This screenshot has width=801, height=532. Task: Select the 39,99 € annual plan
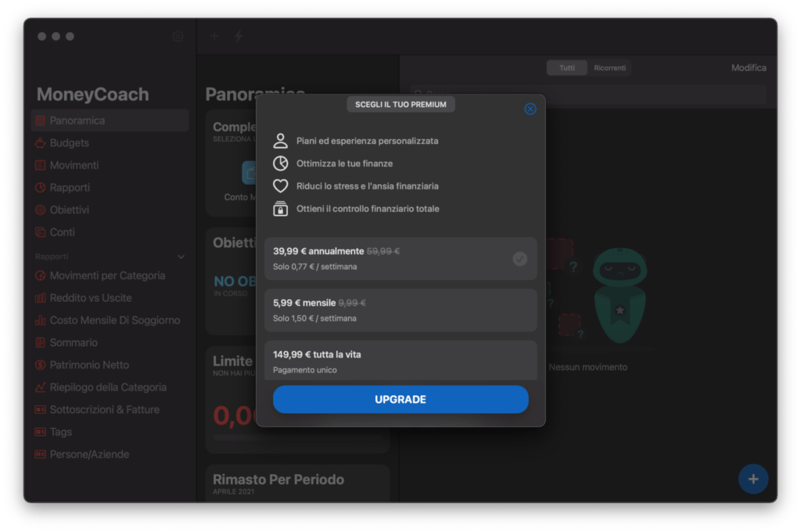(400, 259)
